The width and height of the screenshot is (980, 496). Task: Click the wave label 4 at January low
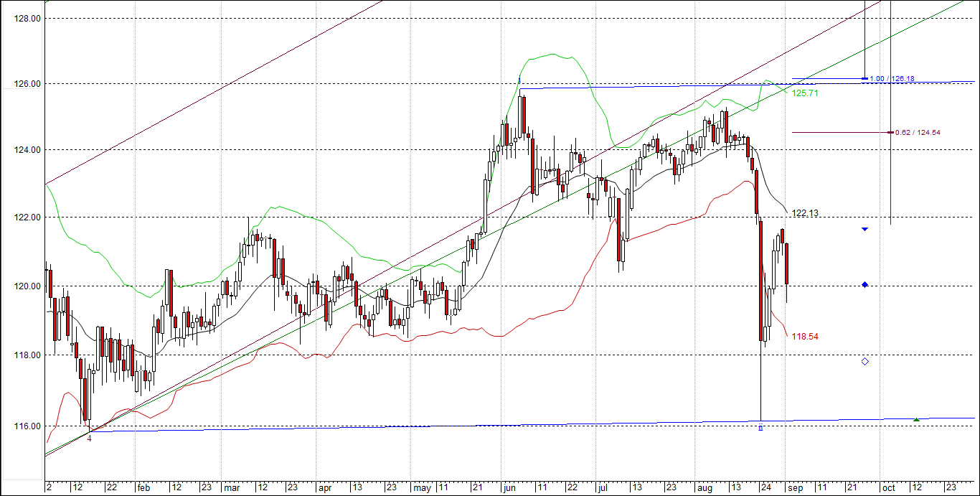90,438
